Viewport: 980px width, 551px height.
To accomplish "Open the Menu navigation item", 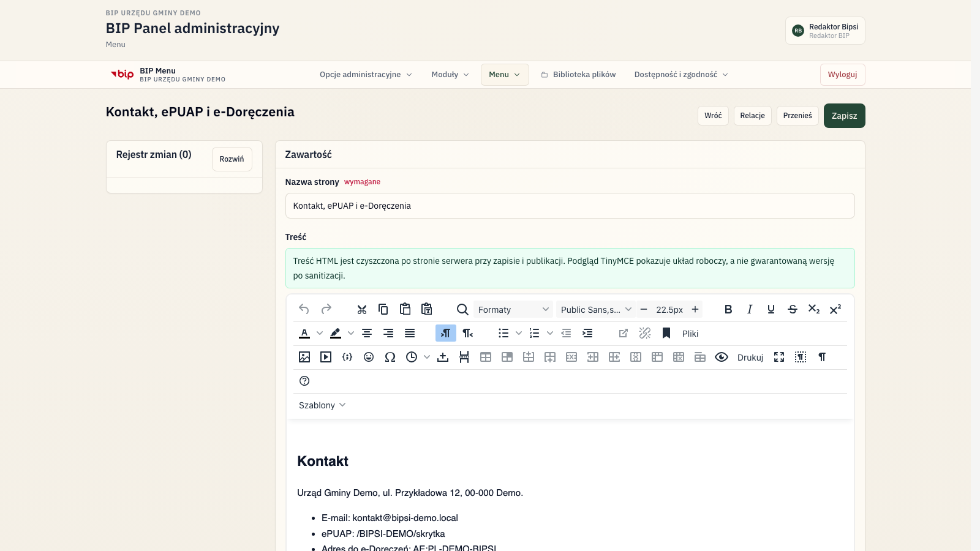I will [x=505, y=75].
